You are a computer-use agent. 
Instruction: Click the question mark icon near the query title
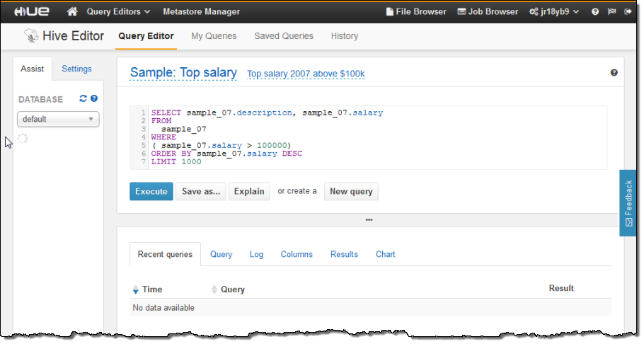pos(614,73)
